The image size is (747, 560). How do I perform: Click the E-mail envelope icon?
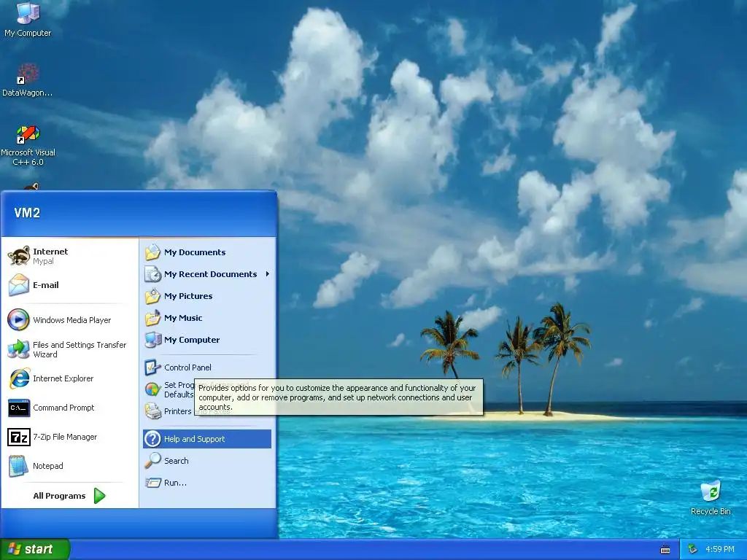18,285
